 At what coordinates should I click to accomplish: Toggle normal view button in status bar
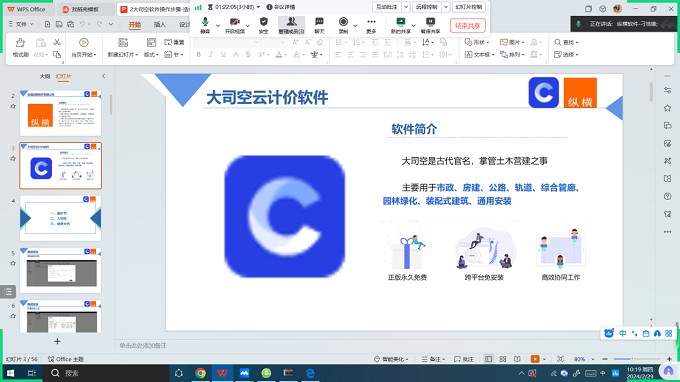point(489,359)
